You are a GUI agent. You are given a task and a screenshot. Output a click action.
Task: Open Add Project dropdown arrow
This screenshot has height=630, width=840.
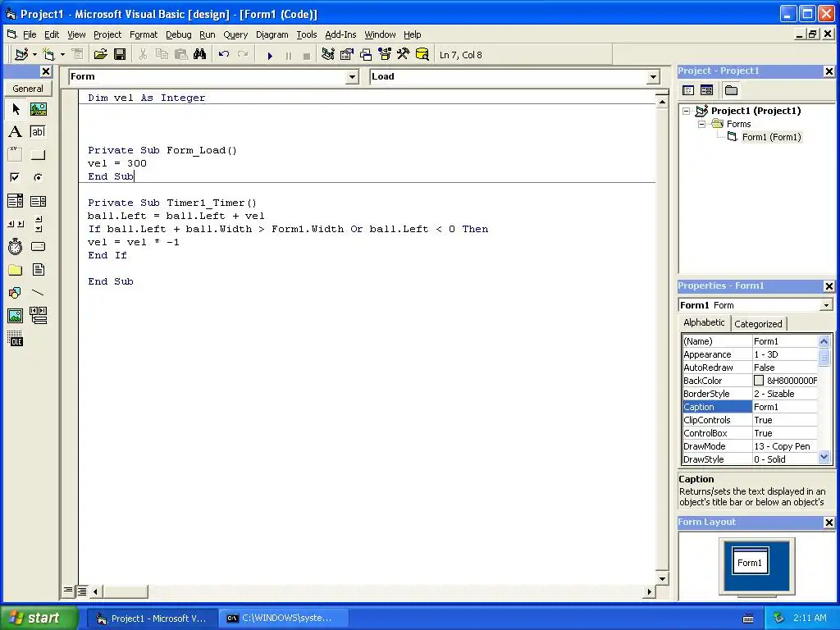click(x=34, y=54)
